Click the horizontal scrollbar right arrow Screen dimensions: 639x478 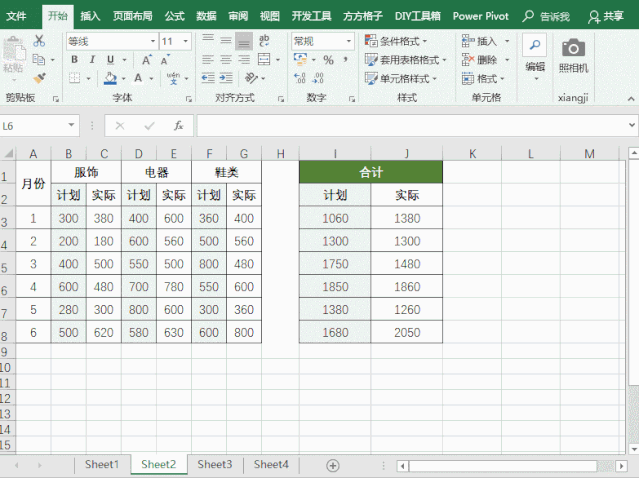click(621, 465)
